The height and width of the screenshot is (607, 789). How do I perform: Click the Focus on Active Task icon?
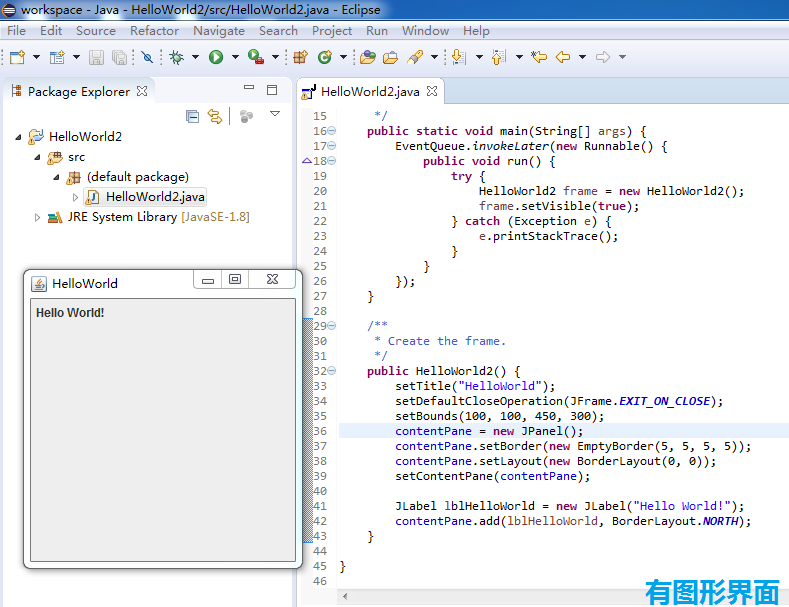tap(246, 116)
